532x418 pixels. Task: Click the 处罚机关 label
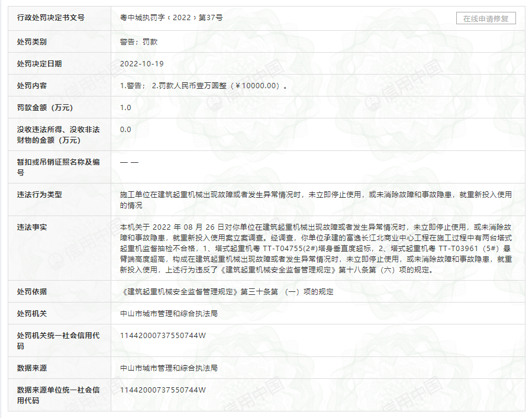pyautogui.click(x=32, y=313)
